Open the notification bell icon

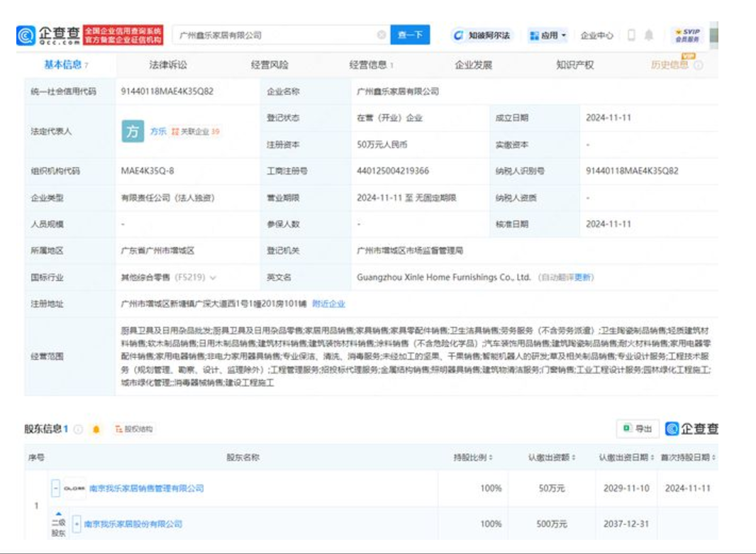click(x=650, y=34)
